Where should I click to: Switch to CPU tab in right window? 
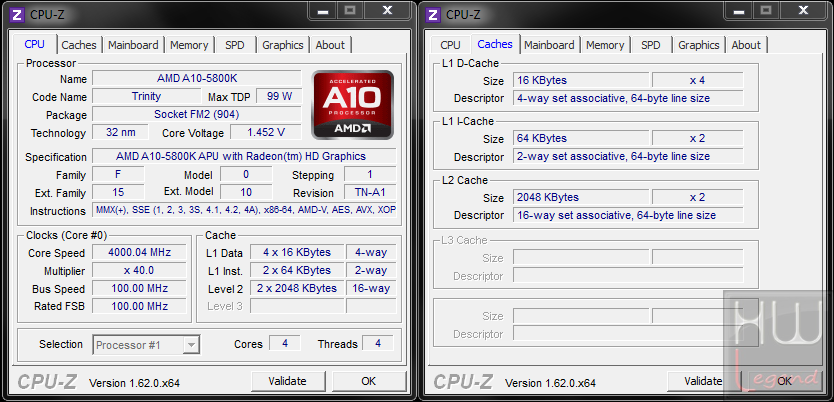[451, 45]
